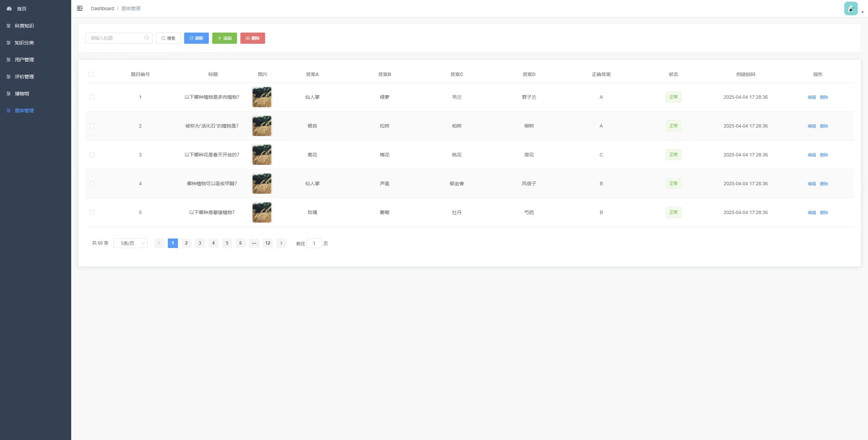Image resolution: width=868 pixels, height=440 pixels.
Task: Click 编辑 link for question 3
Action: [811, 155]
